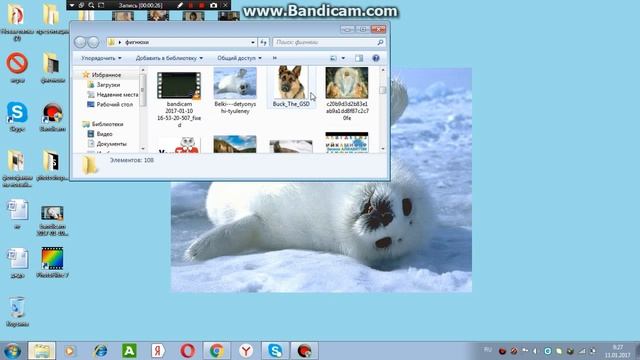Toggle the preview pane in Explorer
Screen dimensions: 640x360
(x=359, y=58)
